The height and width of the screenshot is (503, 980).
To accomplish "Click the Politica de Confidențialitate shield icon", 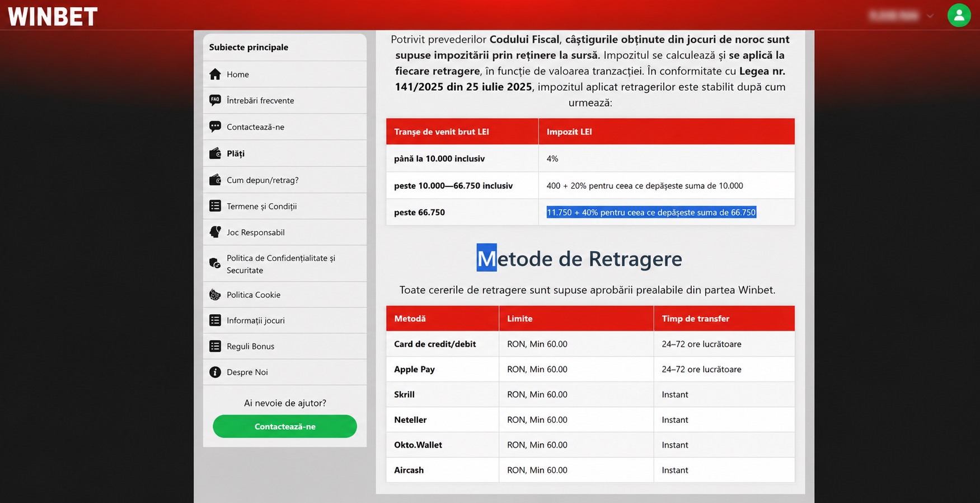I will pyautogui.click(x=215, y=263).
